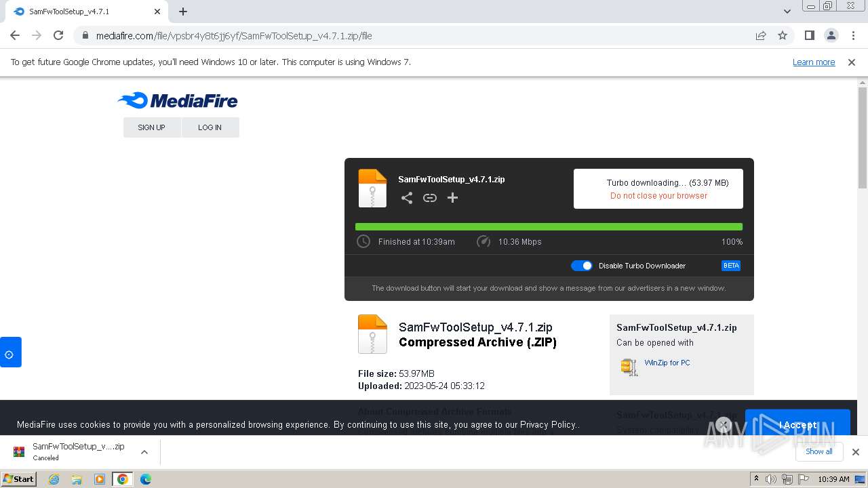Screen dimensions: 868x488
Task: Toggle Disable Turbo Downloader switch
Action: click(582, 266)
